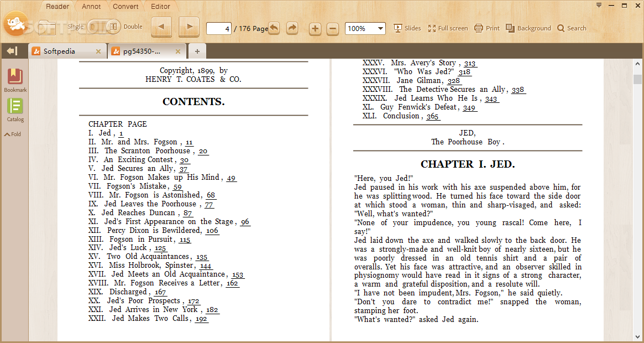Follow page link 11 for Mr. and Mrs. Fogson
This screenshot has height=343, width=644.
click(x=189, y=143)
